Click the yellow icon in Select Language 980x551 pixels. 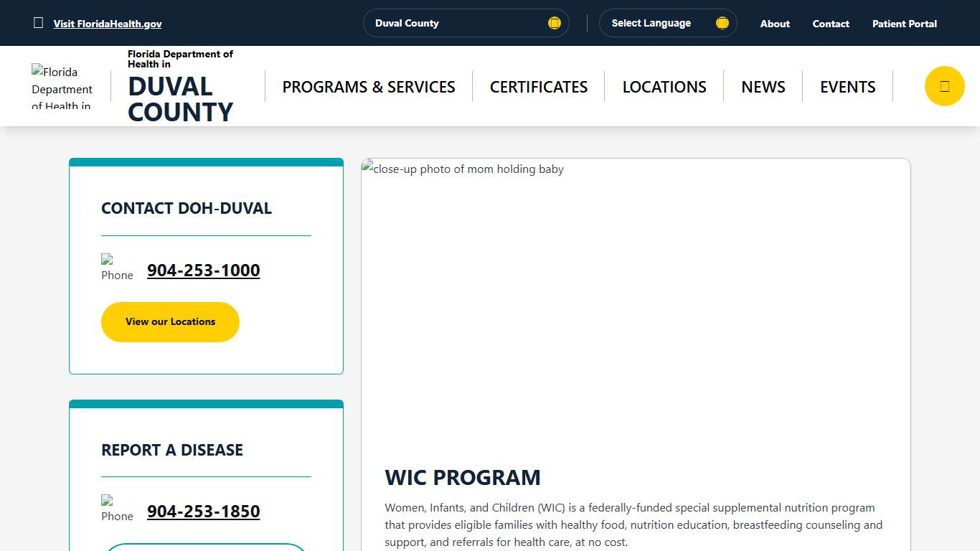click(722, 23)
